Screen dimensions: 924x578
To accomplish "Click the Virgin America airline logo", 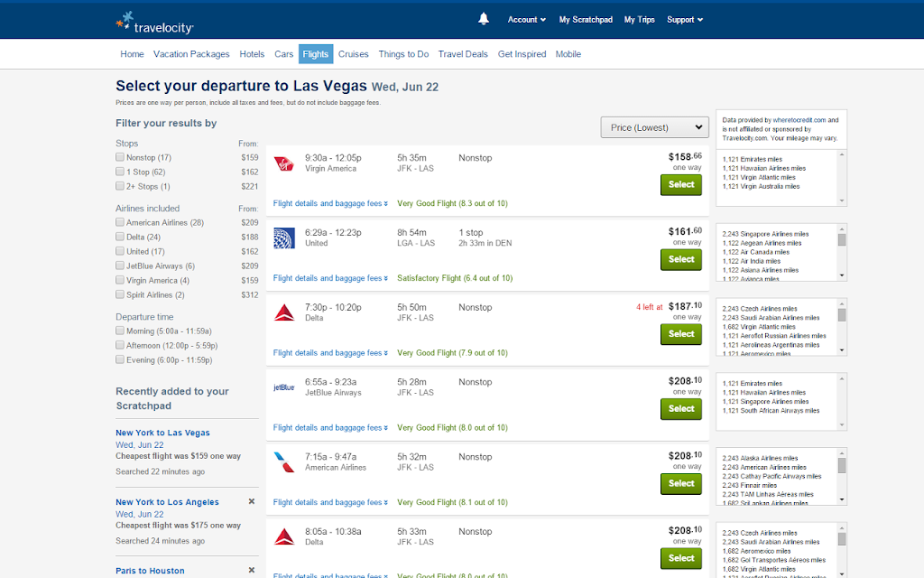I will [x=284, y=163].
